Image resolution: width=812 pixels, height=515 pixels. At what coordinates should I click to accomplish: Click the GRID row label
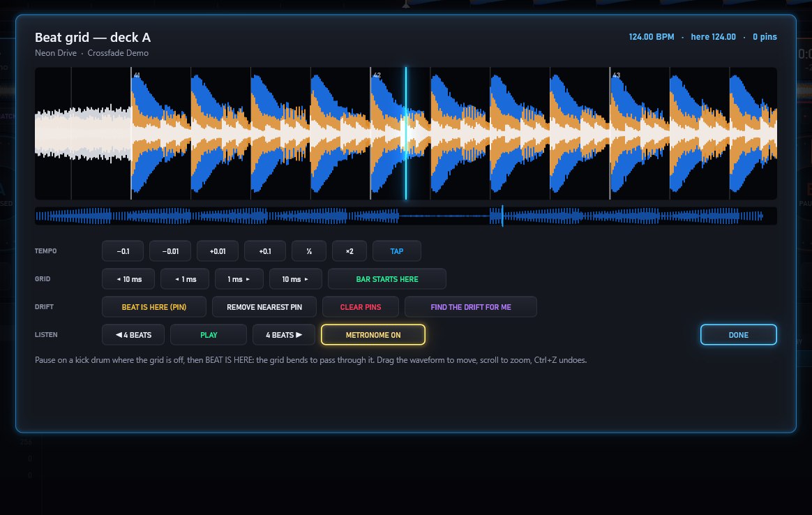43,279
